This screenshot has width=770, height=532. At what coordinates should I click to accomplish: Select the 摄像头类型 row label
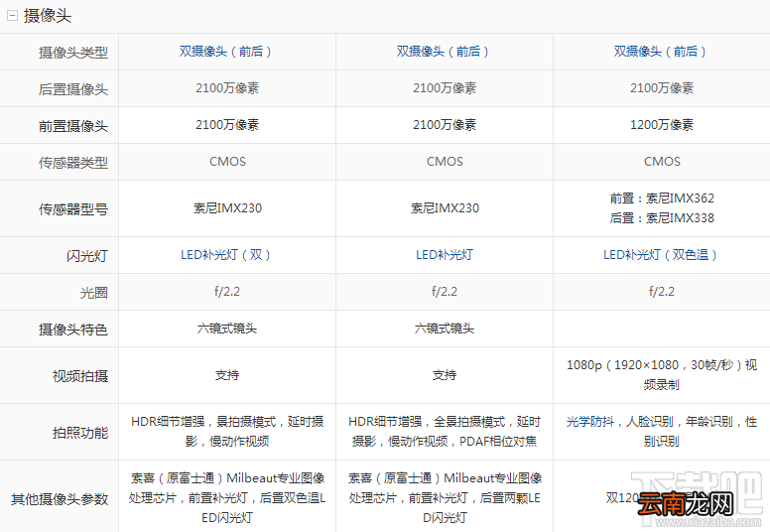(73, 52)
